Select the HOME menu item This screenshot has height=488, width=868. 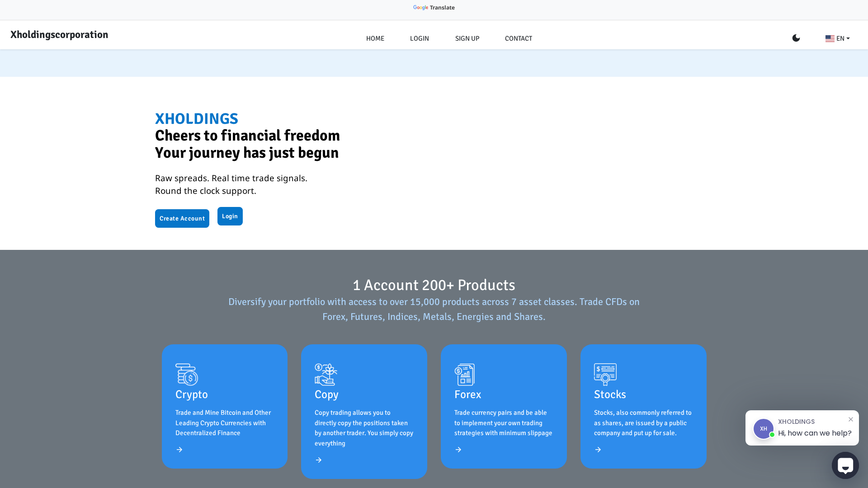[375, 38]
